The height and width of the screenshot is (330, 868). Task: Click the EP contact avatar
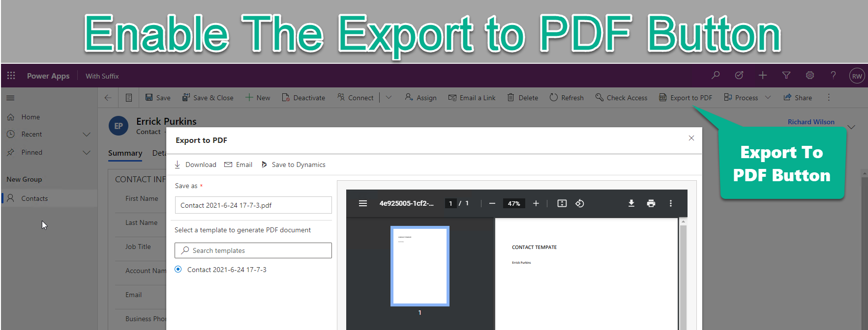pyautogui.click(x=119, y=126)
